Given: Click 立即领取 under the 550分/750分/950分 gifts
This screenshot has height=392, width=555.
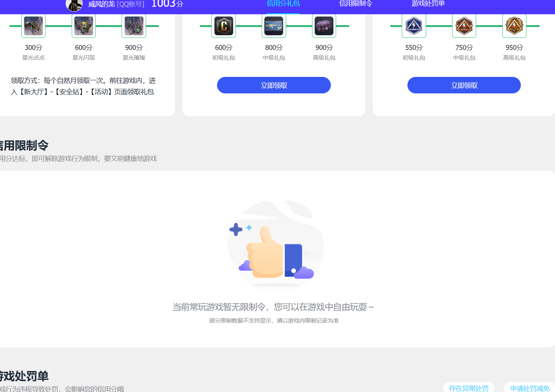Looking at the screenshot, I should pos(464,85).
